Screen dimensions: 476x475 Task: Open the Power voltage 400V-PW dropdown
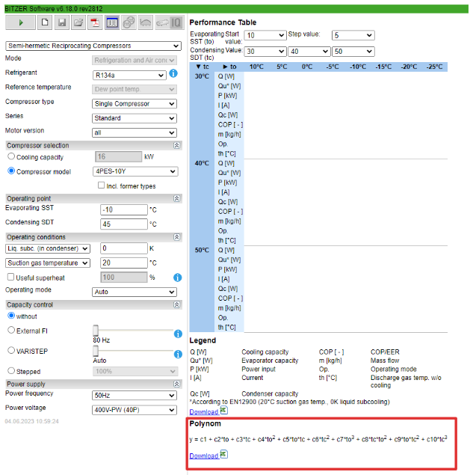[135, 410]
